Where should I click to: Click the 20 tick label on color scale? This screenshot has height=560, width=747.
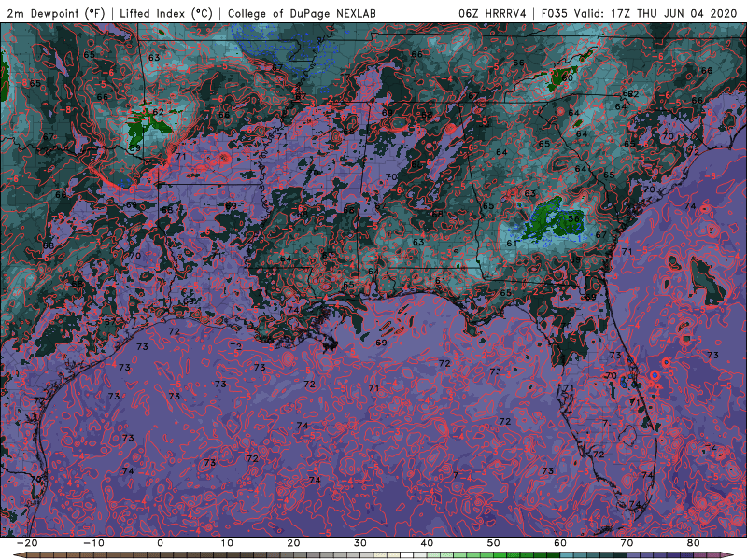pyautogui.click(x=293, y=543)
